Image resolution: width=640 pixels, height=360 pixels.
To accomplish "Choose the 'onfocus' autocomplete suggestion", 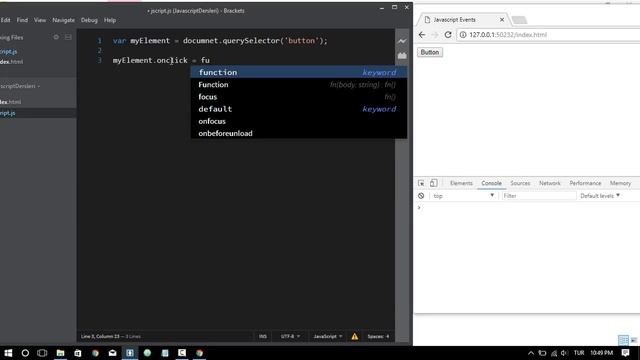I will pyautogui.click(x=299, y=121).
